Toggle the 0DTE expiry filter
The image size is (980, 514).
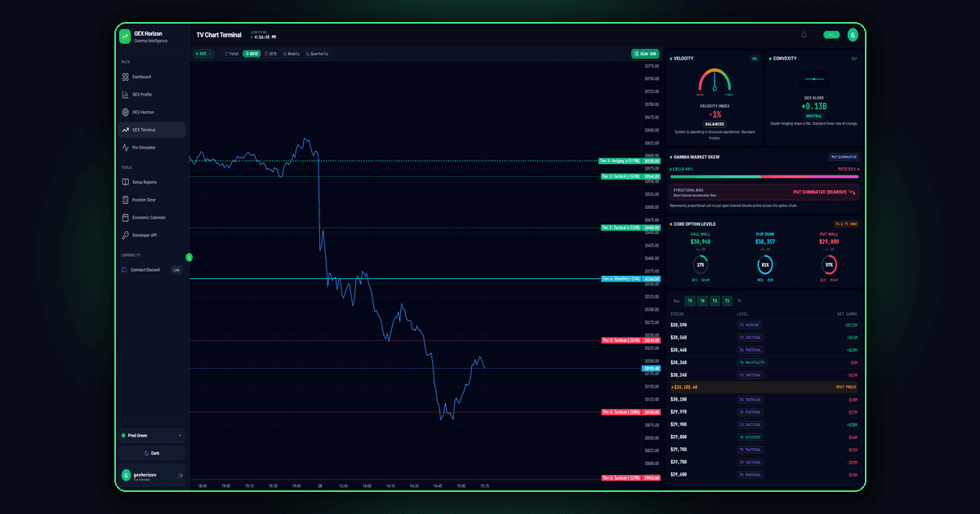(252, 54)
